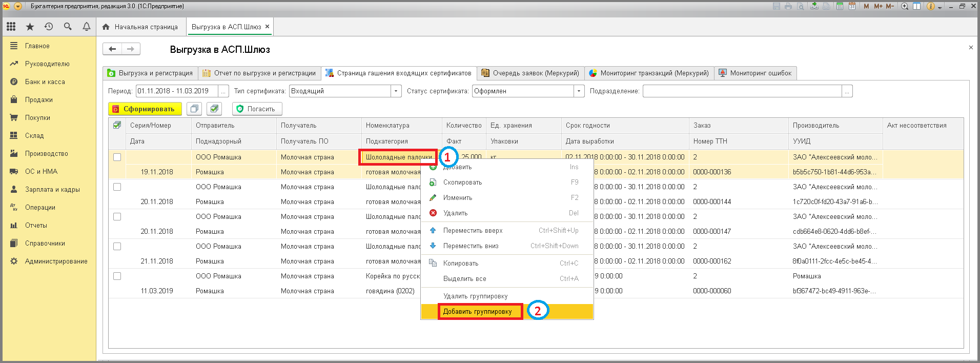
Task: Click the Search magnifier icon
Action: tap(68, 27)
